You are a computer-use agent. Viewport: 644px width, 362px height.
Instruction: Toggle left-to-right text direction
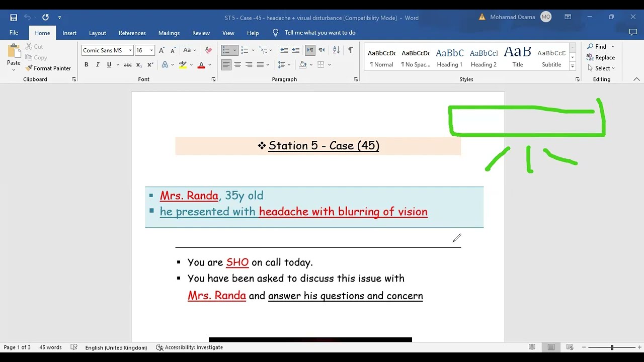coord(310,50)
